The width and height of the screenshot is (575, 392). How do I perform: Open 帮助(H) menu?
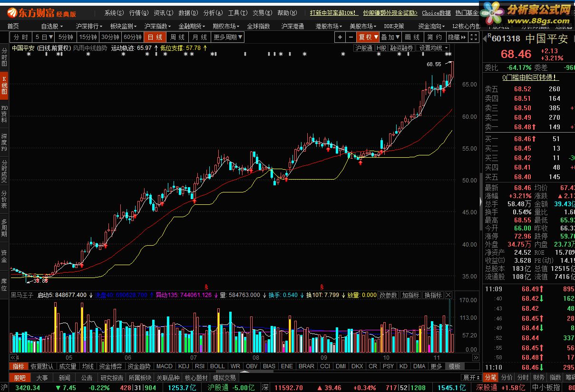(287, 13)
